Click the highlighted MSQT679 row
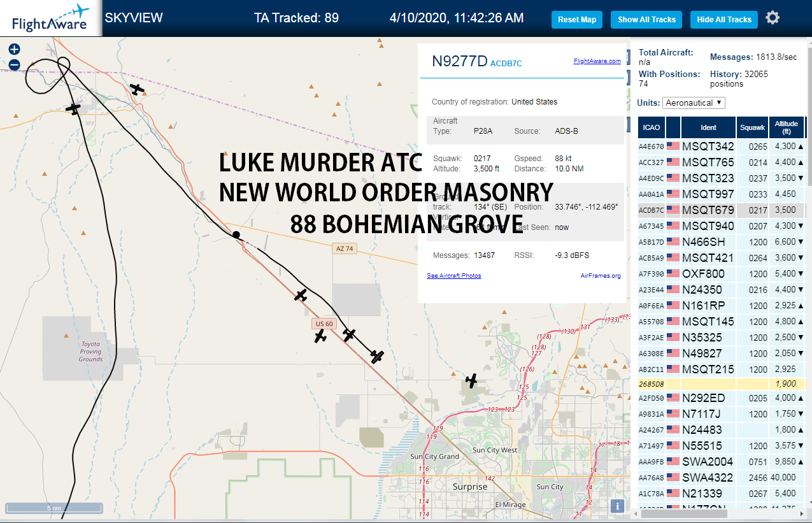Image resolution: width=812 pixels, height=523 pixels. (x=722, y=210)
